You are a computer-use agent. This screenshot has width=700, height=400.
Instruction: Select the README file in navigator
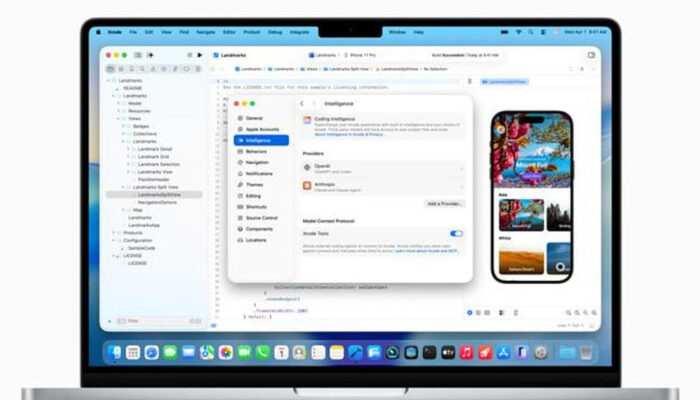(x=133, y=88)
